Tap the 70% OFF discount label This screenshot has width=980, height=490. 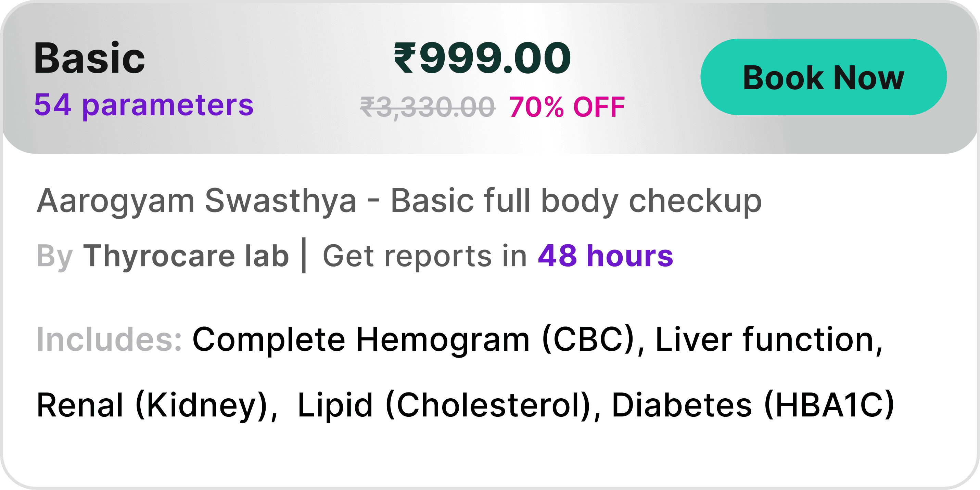[x=567, y=107]
